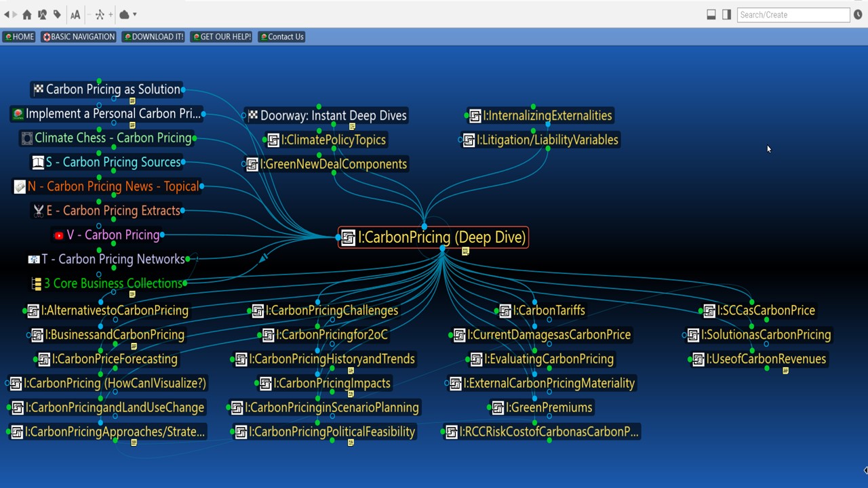Screen dimensions: 868x488
Task: Open note icon under I:UseofCarbonRevenues
Action: click(x=785, y=371)
